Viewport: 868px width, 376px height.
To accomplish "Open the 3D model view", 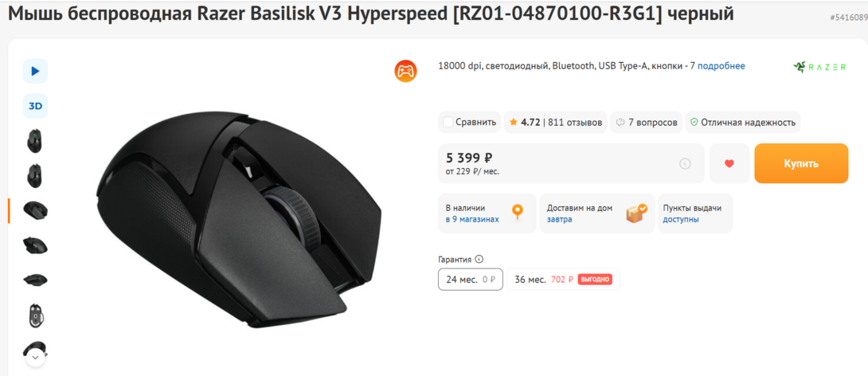I will click(x=35, y=106).
